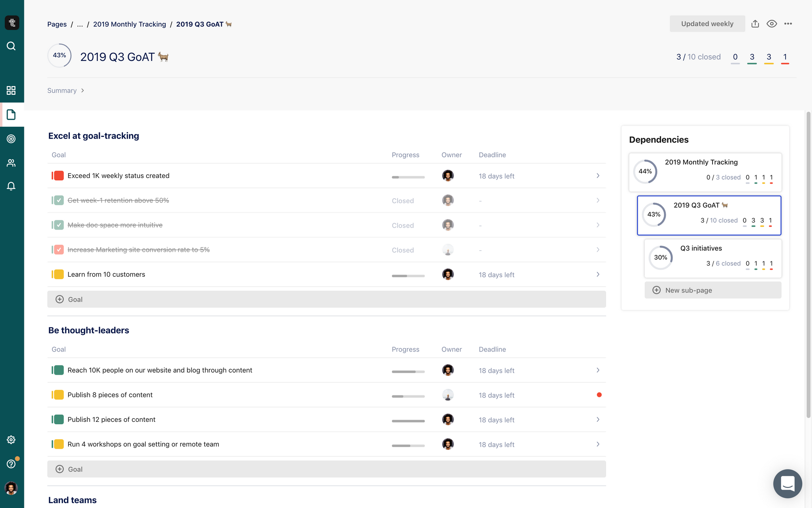
Task: Open 'Learn from 10 customers' row chevron
Action: pyautogui.click(x=598, y=274)
